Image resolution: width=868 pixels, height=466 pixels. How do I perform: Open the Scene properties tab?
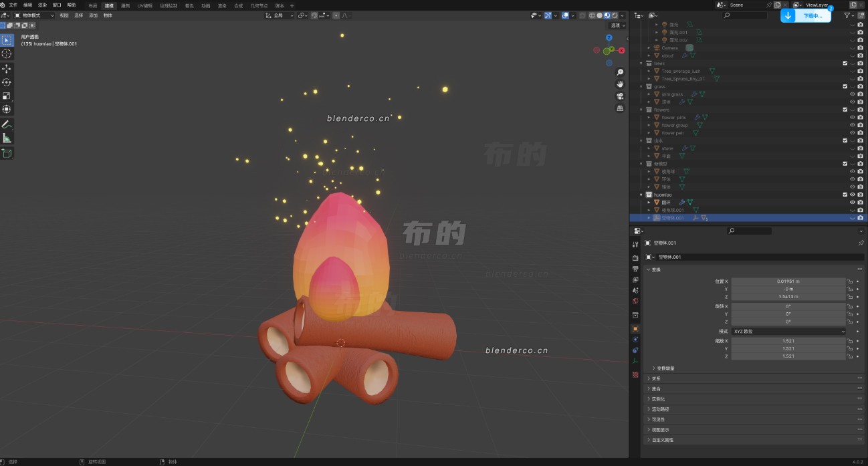[635, 290]
